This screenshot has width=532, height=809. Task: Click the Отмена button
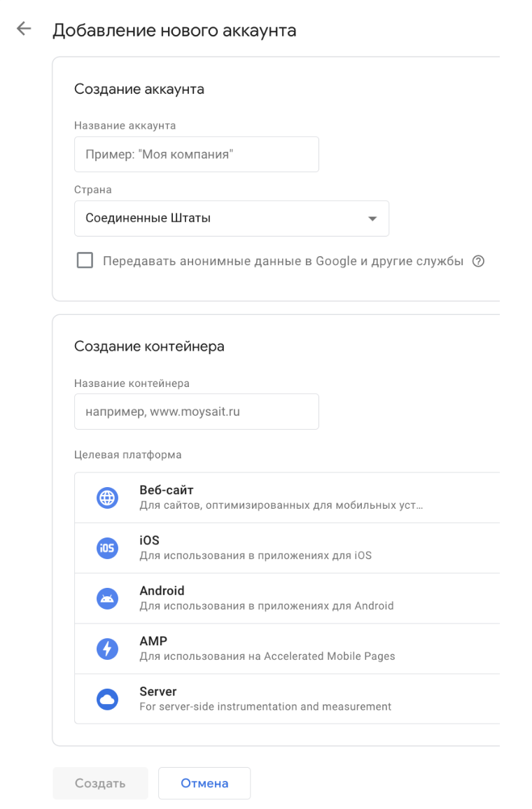204,783
